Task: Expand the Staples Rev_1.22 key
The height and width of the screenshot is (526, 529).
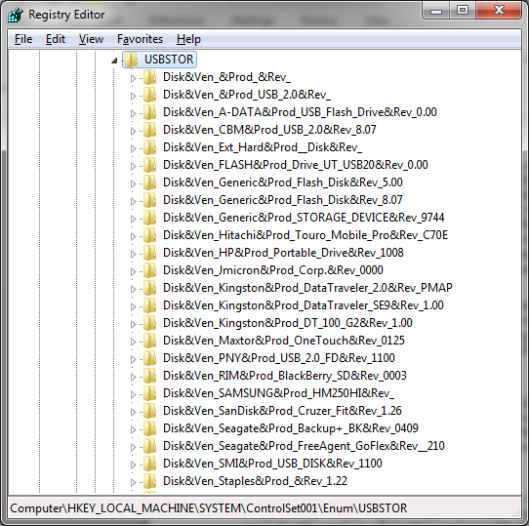Action: click(x=133, y=482)
